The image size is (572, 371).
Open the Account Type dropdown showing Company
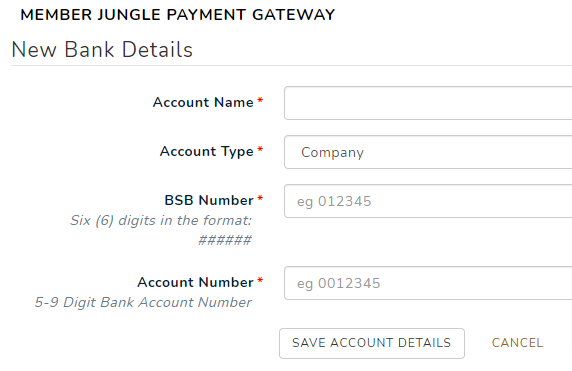pos(428,152)
